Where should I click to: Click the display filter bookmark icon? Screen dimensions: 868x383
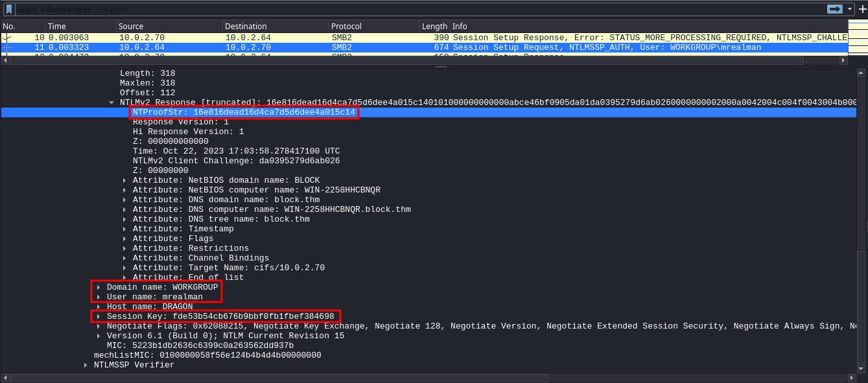[x=9, y=10]
